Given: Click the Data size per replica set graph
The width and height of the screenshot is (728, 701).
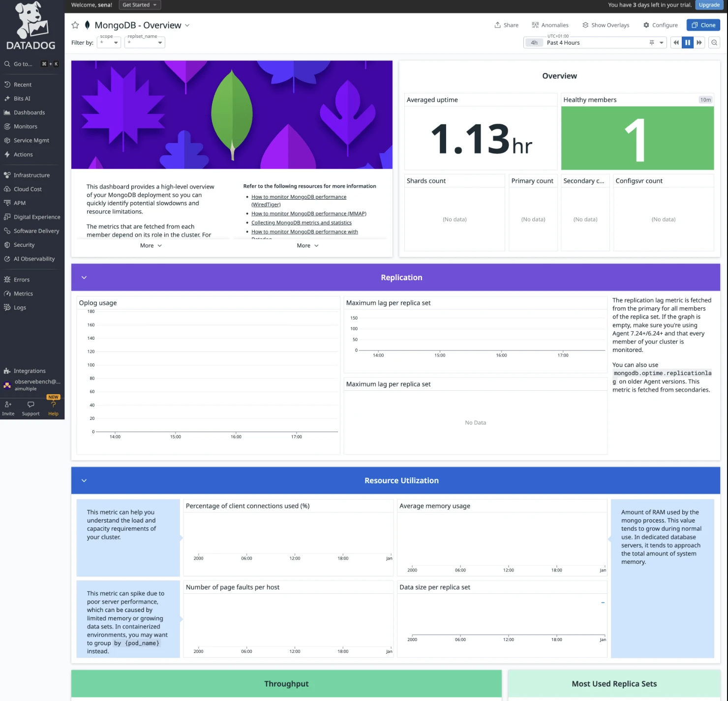Looking at the screenshot, I should click(x=502, y=619).
